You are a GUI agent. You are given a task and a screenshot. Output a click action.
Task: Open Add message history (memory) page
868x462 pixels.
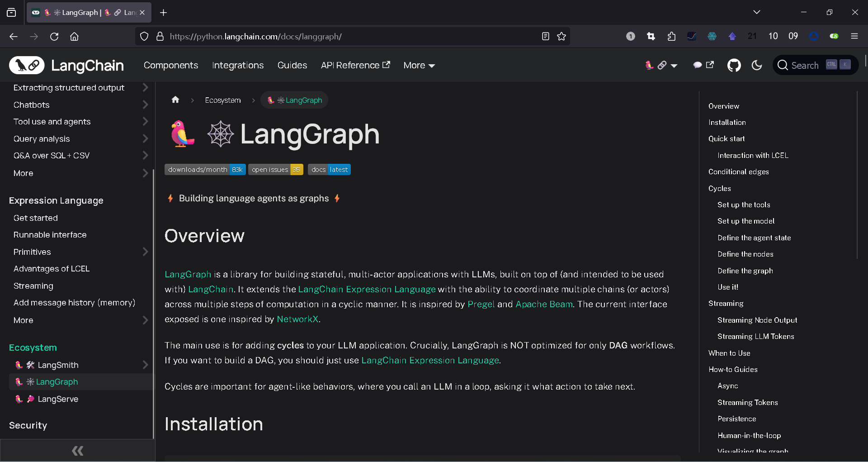click(x=74, y=302)
